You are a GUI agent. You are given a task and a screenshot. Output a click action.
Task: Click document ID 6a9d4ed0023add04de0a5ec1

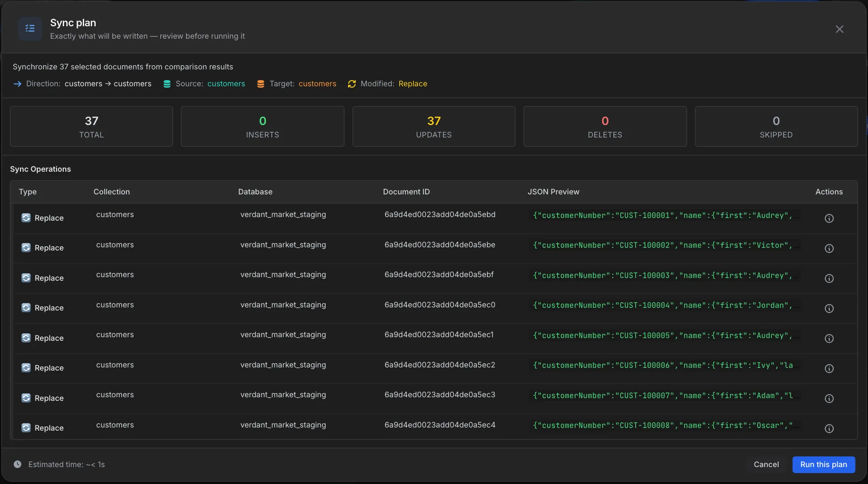point(439,335)
